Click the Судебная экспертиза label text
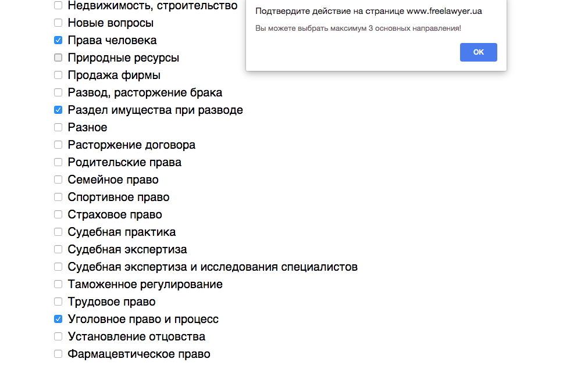The height and width of the screenshot is (366, 588). [x=127, y=249]
